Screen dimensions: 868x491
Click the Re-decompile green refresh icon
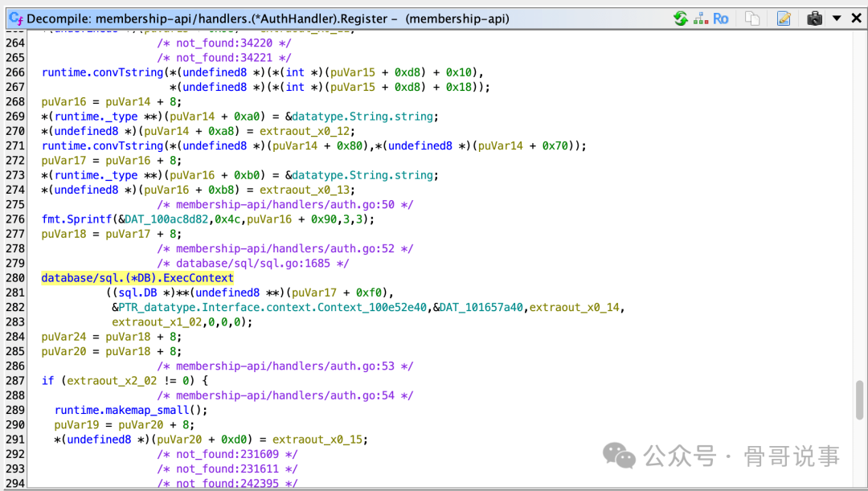[x=681, y=18]
